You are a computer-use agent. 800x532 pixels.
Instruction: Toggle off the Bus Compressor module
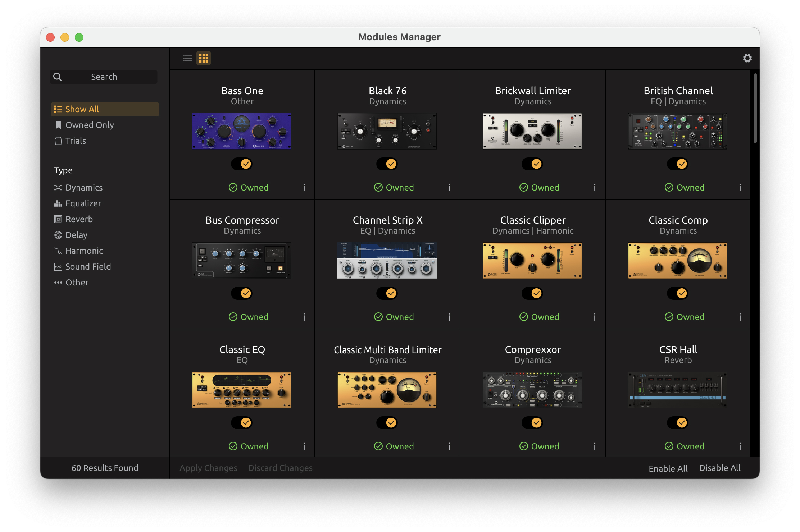(242, 293)
